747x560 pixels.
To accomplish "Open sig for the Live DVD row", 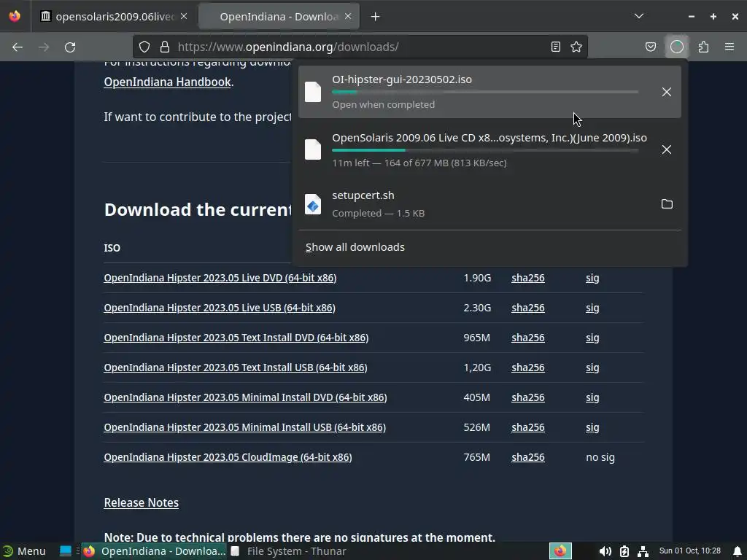I will click(592, 278).
